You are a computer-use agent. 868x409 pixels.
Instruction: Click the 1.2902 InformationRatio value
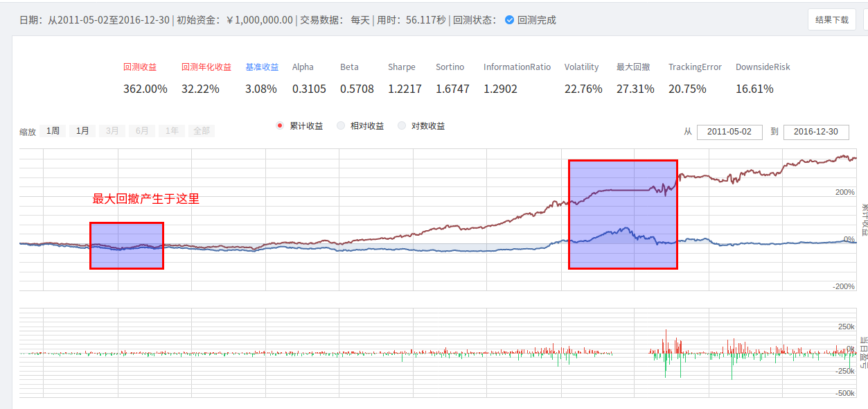(500, 89)
